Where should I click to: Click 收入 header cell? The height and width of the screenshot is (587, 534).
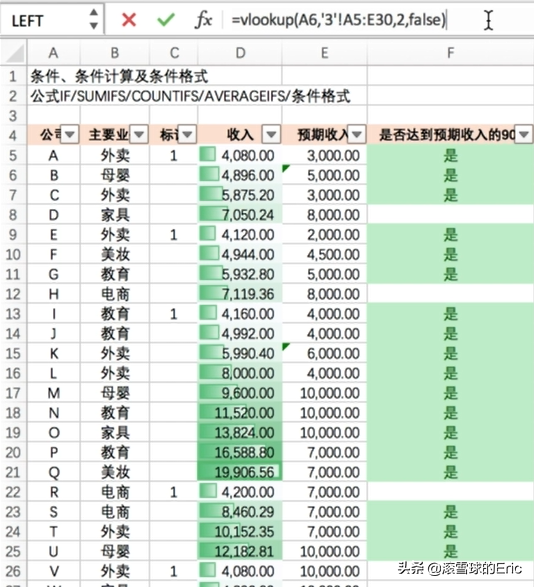click(240, 135)
